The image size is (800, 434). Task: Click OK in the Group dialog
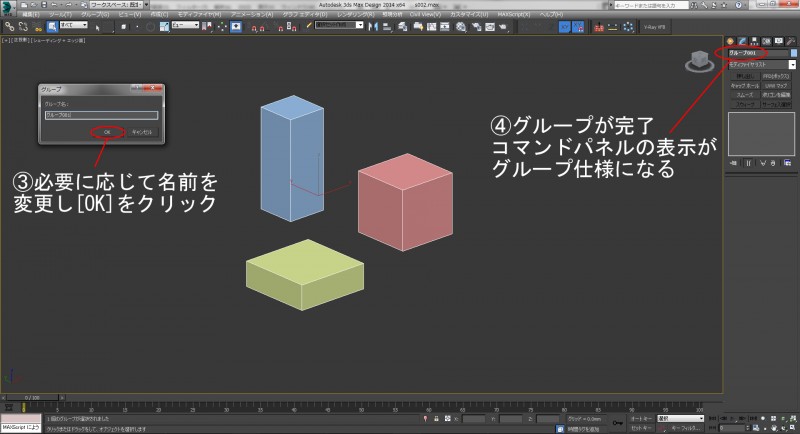click(106, 131)
